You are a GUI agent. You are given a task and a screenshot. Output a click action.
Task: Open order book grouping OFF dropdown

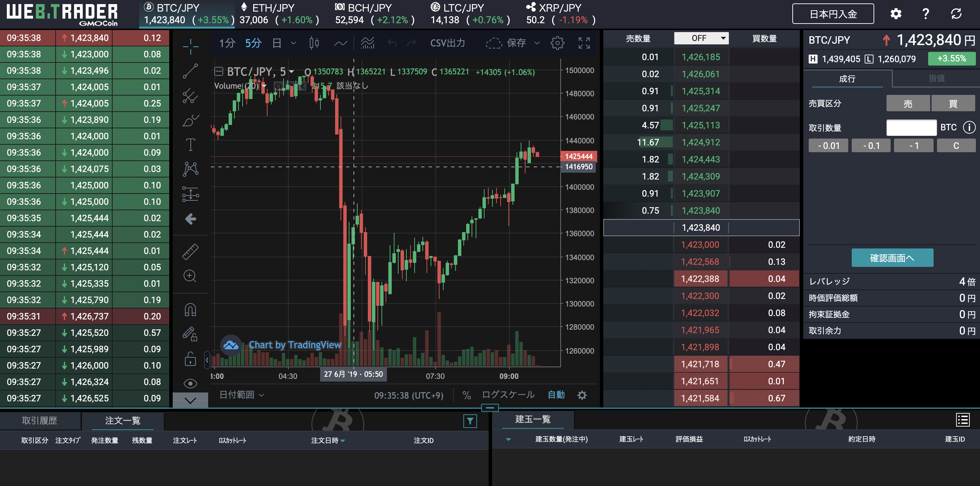point(701,38)
